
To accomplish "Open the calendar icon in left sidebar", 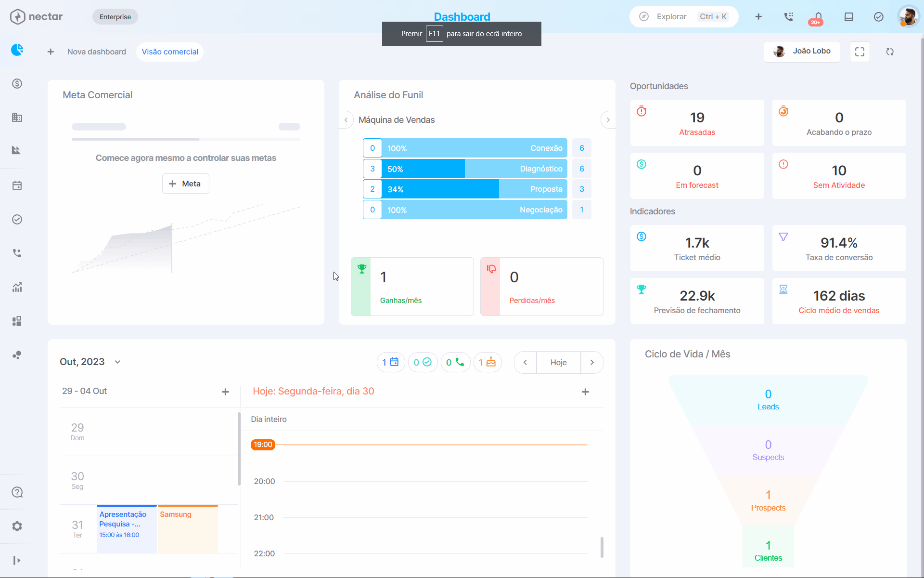I will 17,186.
